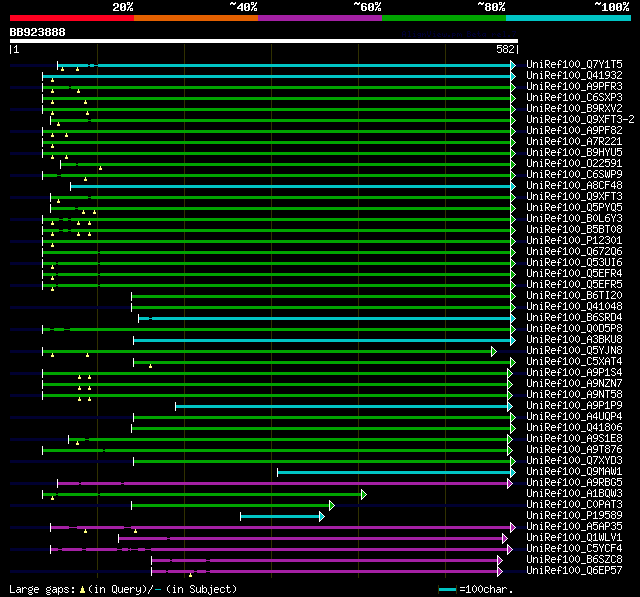This screenshot has height=597, width=640.
Task: Click the UniRef100_C6SWP9 label
Action: click(574, 175)
